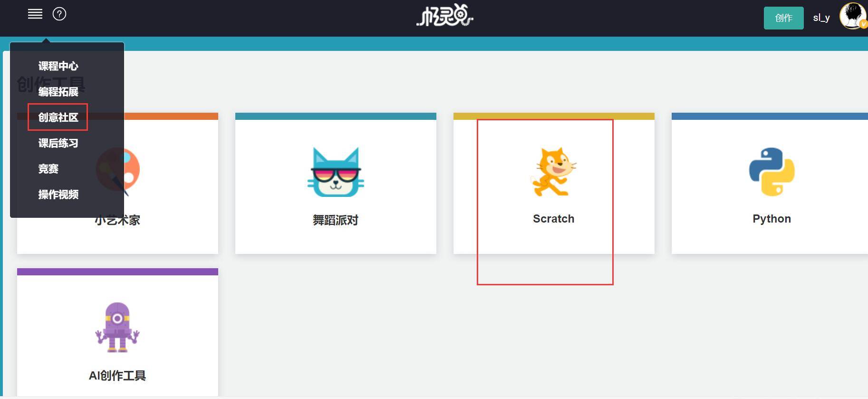Open the 舞蹈派对 label
The image size is (868, 399).
[x=336, y=220]
